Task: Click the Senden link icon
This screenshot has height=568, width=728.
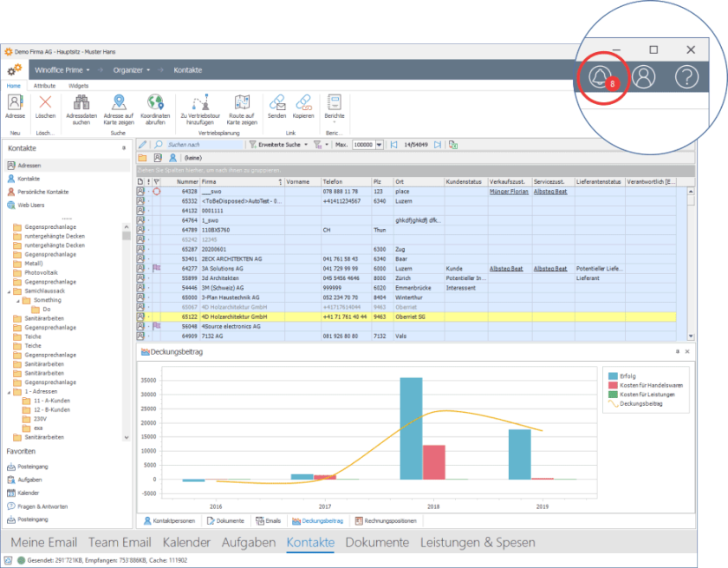Action: tap(277, 102)
